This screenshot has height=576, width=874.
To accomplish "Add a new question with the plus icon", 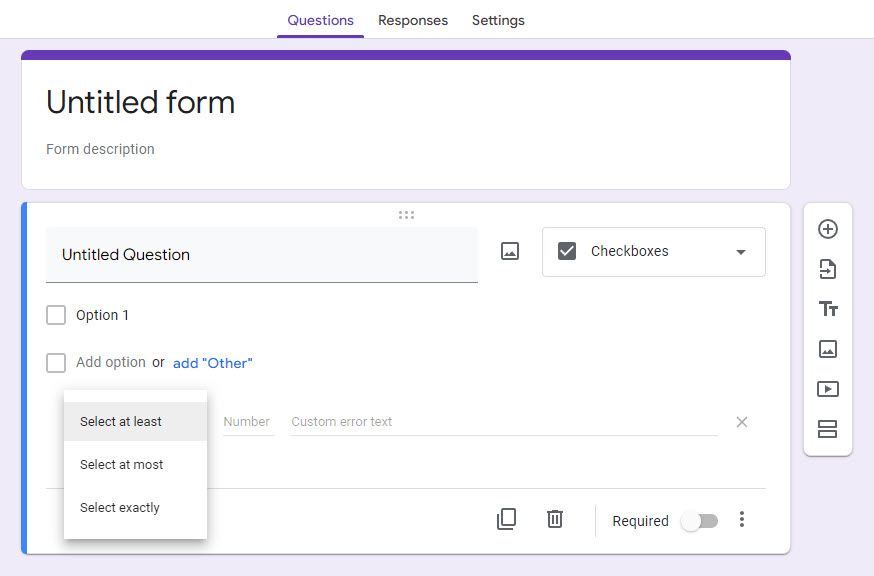I will tap(827, 228).
